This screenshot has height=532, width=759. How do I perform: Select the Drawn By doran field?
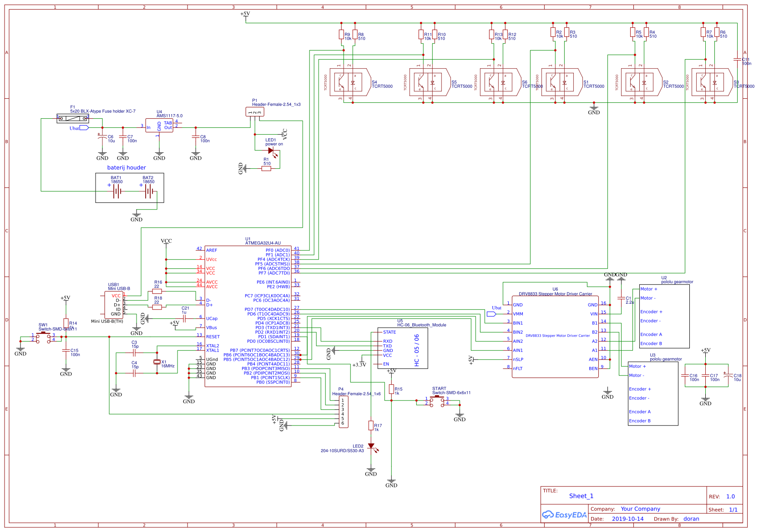click(x=692, y=518)
